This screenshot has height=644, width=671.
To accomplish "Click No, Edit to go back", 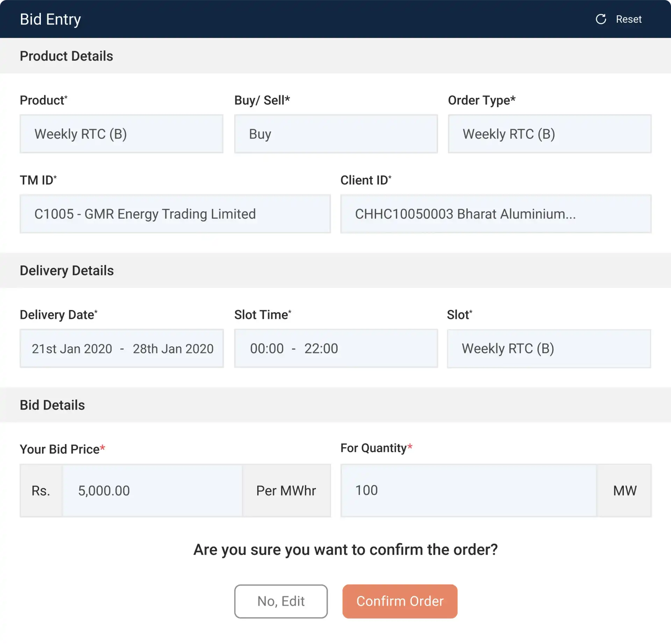I will point(280,601).
